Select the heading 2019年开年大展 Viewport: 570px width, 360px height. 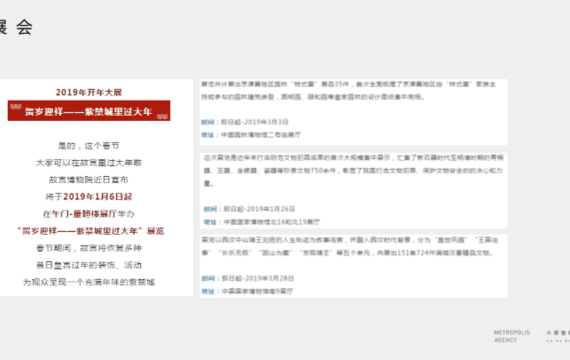pyautogui.click(x=89, y=92)
